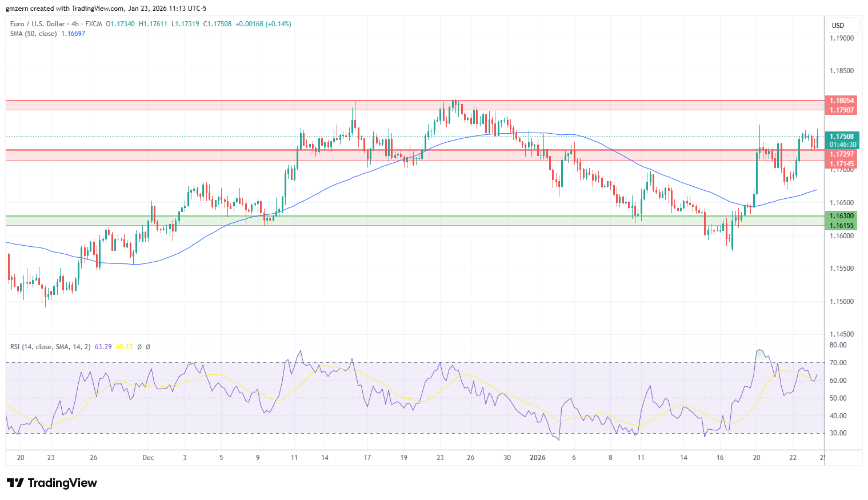Image resolution: width=868 pixels, height=500 pixels.
Task: Click the RSI axis value 80.00
Action: (838, 345)
